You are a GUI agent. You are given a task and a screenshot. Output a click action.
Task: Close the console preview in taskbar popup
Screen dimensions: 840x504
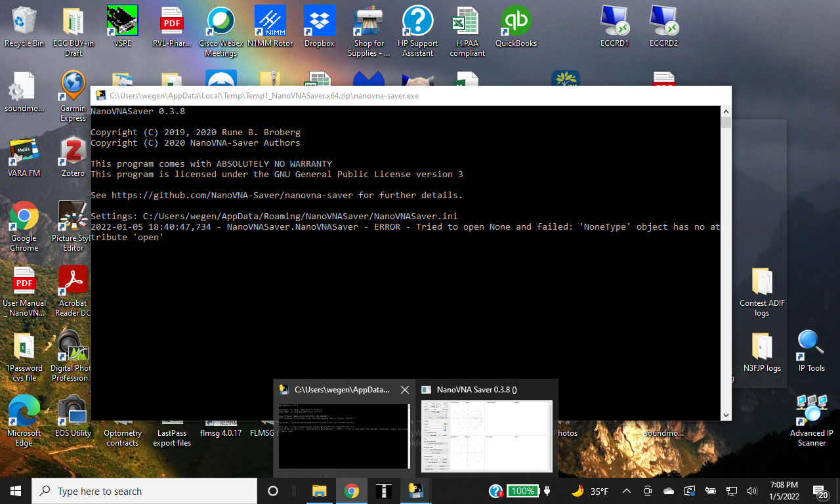click(405, 390)
